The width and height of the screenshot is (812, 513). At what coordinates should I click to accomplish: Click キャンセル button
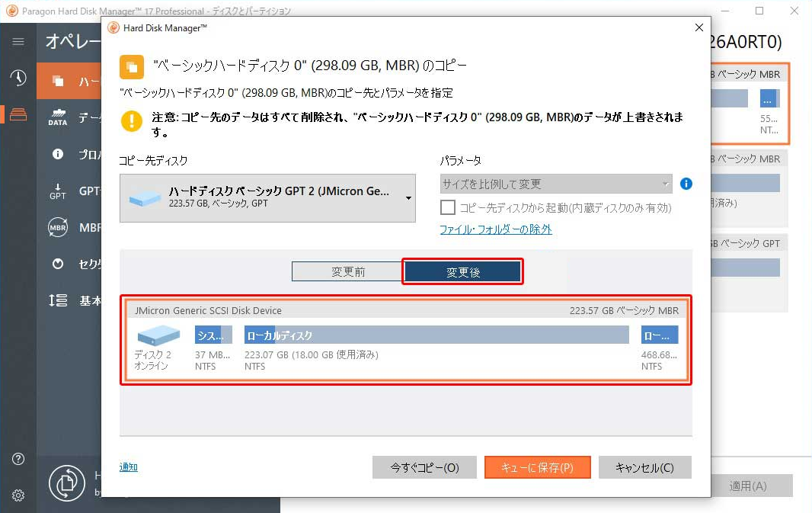tap(644, 467)
